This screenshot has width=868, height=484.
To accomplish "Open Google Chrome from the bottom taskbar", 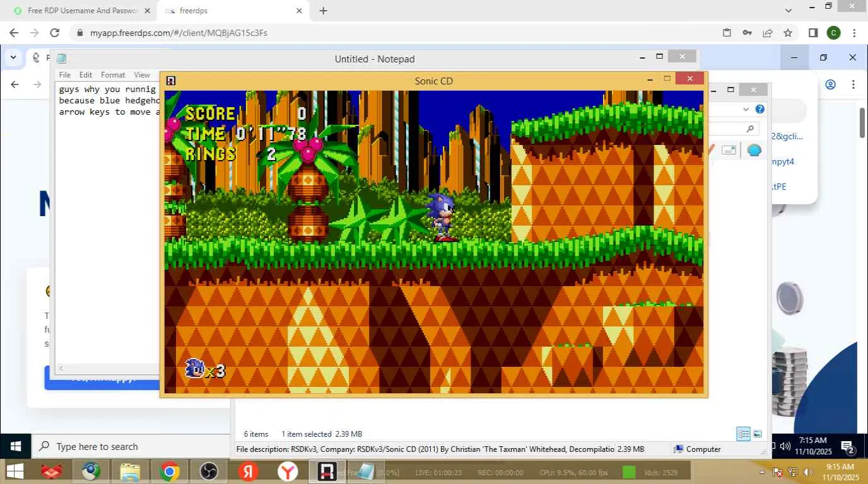I will pyautogui.click(x=169, y=471).
